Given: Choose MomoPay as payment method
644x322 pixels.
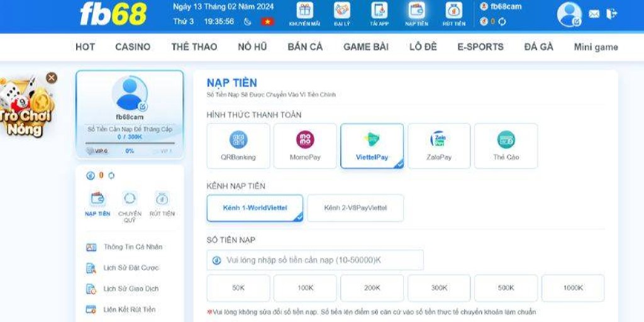Looking at the screenshot, I should point(305,146).
